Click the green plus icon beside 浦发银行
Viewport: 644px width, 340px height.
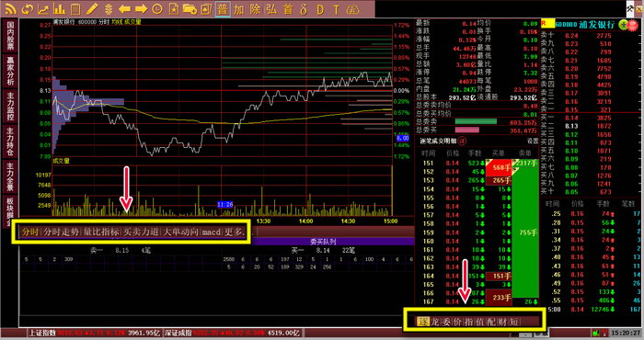pos(623,25)
